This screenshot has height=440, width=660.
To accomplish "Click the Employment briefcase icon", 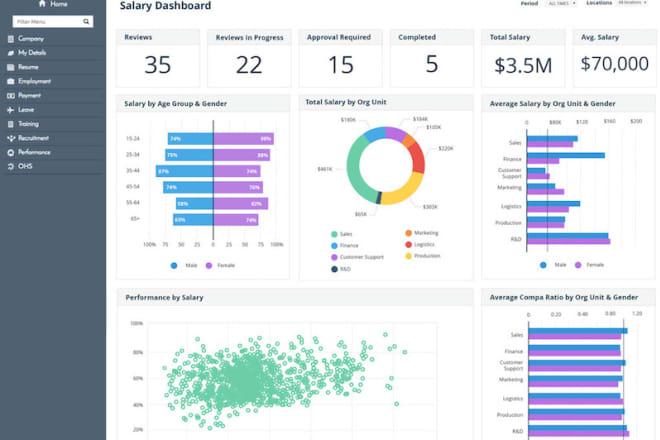I will tap(11, 81).
